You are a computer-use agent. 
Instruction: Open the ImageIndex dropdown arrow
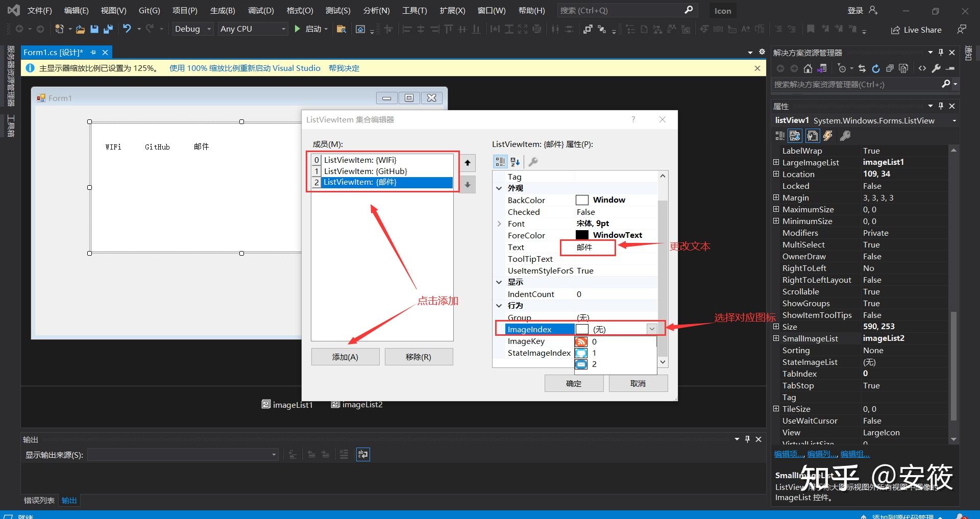[652, 329]
